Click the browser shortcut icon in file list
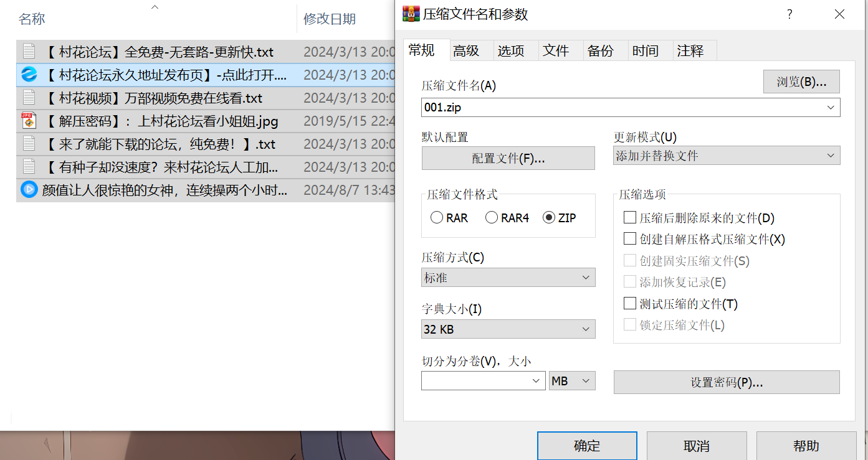This screenshot has height=460, width=868. pos(29,75)
